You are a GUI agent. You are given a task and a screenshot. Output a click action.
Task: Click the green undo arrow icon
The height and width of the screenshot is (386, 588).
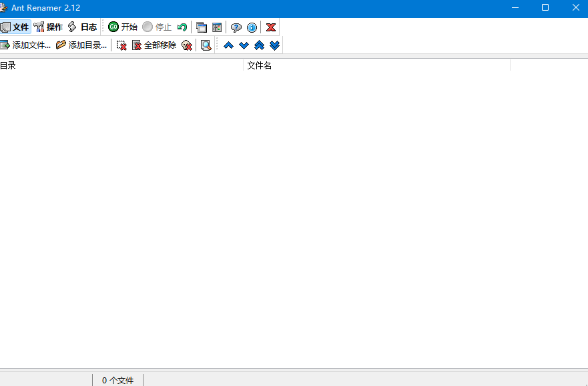pyautogui.click(x=182, y=27)
